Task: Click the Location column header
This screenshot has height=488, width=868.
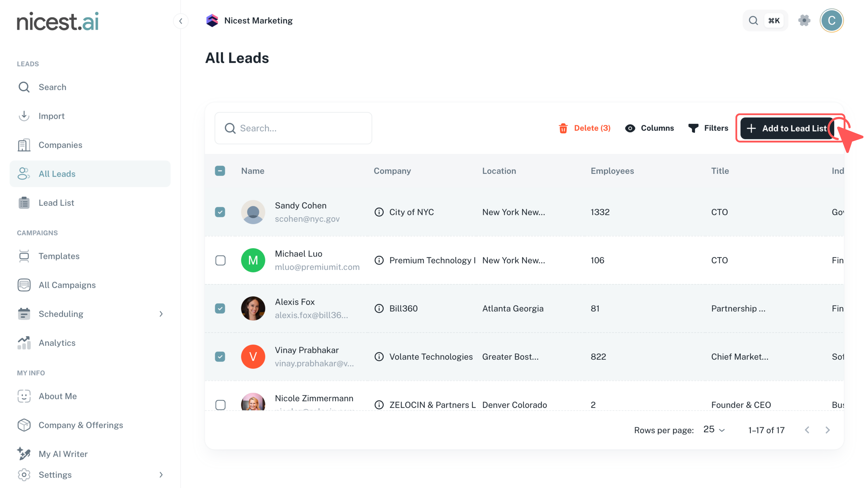Action: pos(499,171)
